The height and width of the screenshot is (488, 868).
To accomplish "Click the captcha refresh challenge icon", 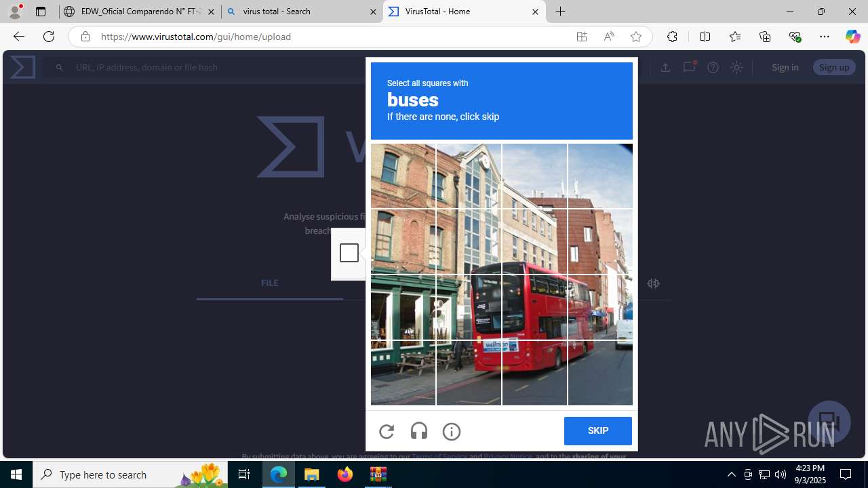I will (x=387, y=431).
